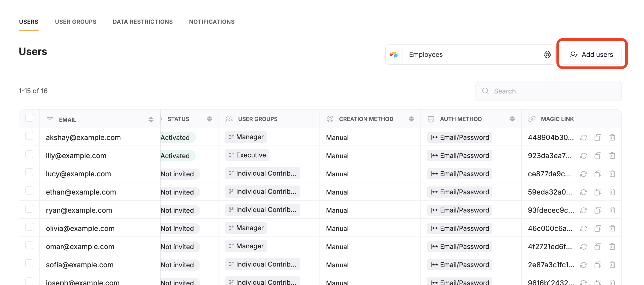644x285 pixels.
Task: Copy magic link for sofia@example.com
Action: [x=598, y=265]
